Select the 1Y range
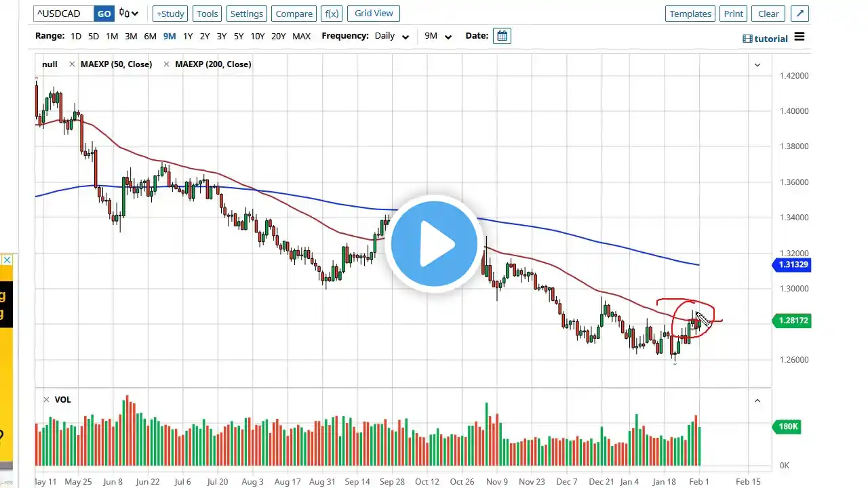This screenshot has height=488, width=868. [x=188, y=36]
